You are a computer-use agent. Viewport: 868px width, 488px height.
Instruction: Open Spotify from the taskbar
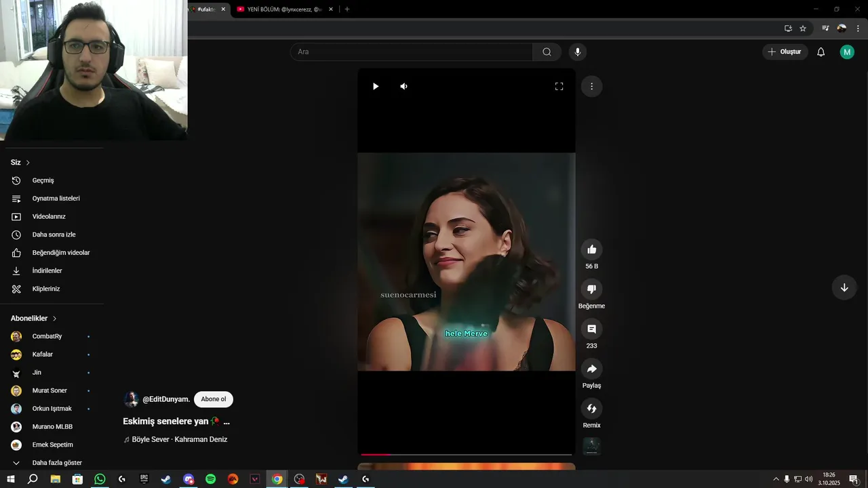pos(210,479)
